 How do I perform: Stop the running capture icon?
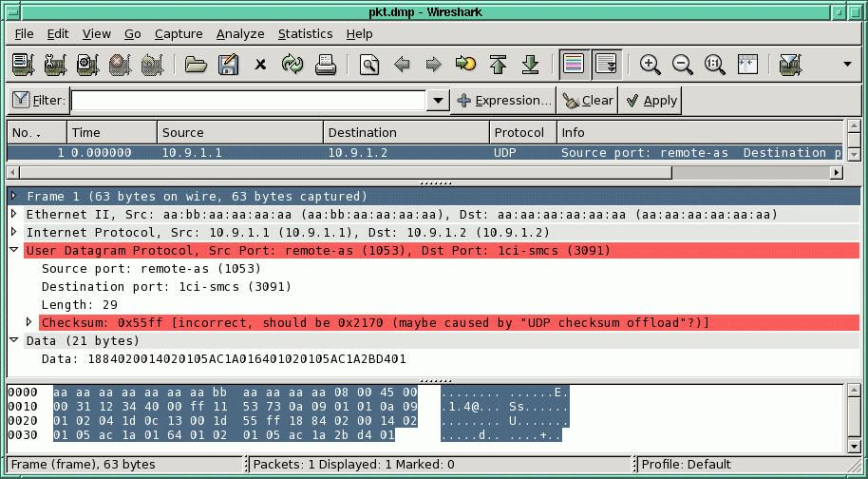[120, 65]
